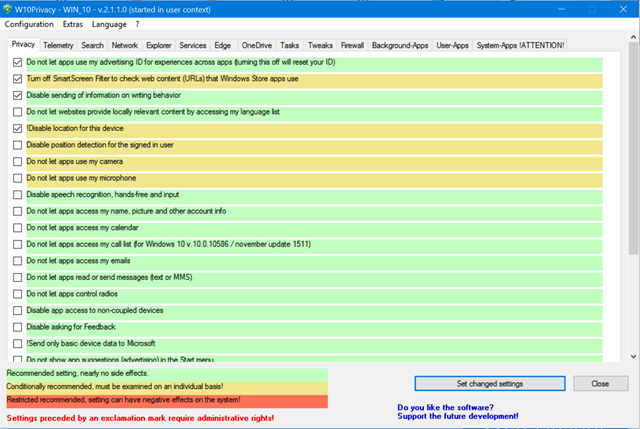Switch to the OneDrive tab
Image resolution: width=640 pixels, height=429 pixels.
(x=256, y=45)
